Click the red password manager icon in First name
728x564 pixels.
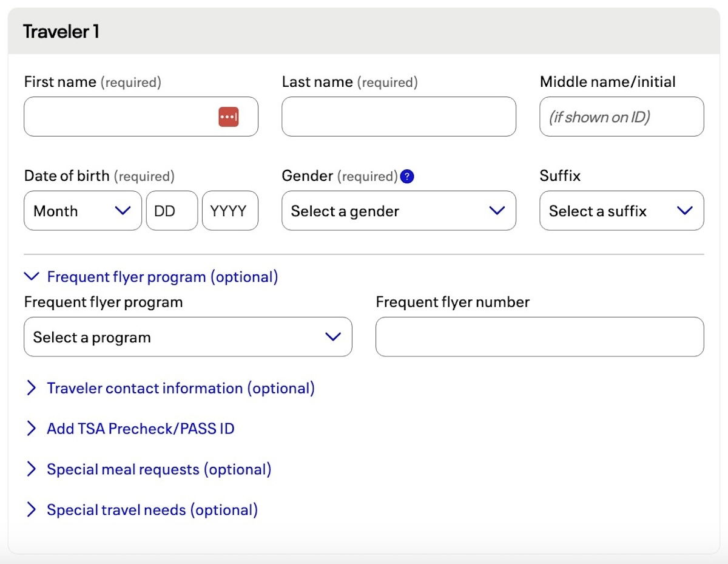tap(229, 117)
